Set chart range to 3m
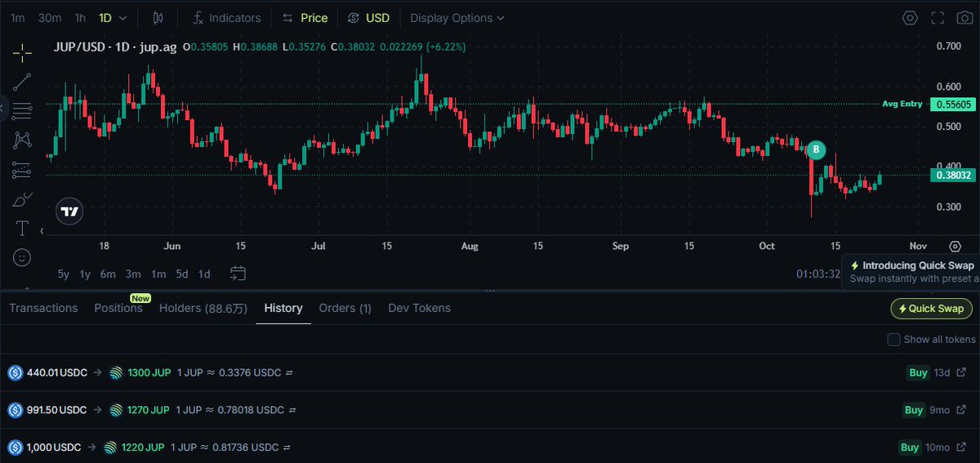This screenshot has width=980, height=463. [133, 274]
